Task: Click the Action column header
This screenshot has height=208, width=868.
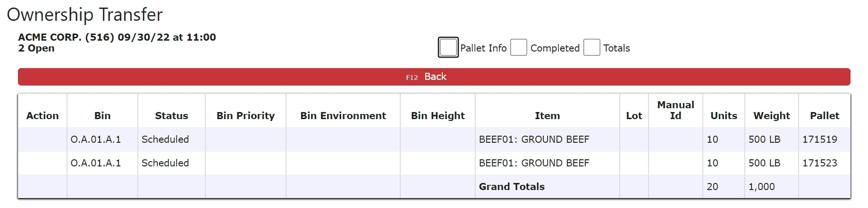Action: 42,115
